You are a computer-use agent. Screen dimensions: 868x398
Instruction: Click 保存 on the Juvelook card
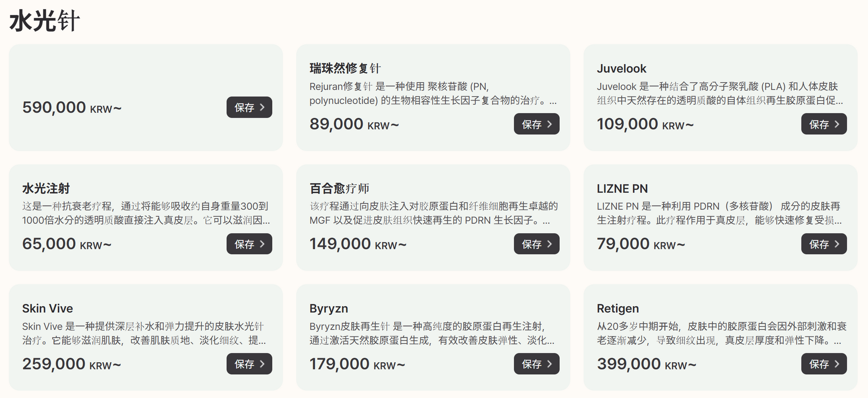coord(824,124)
